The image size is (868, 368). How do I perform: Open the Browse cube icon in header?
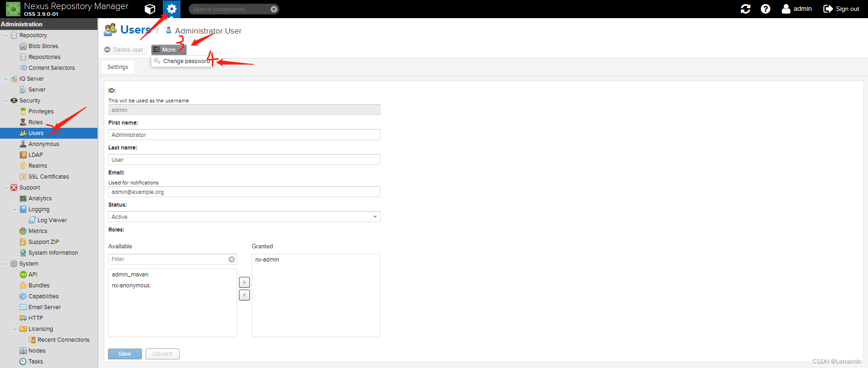click(x=150, y=9)
